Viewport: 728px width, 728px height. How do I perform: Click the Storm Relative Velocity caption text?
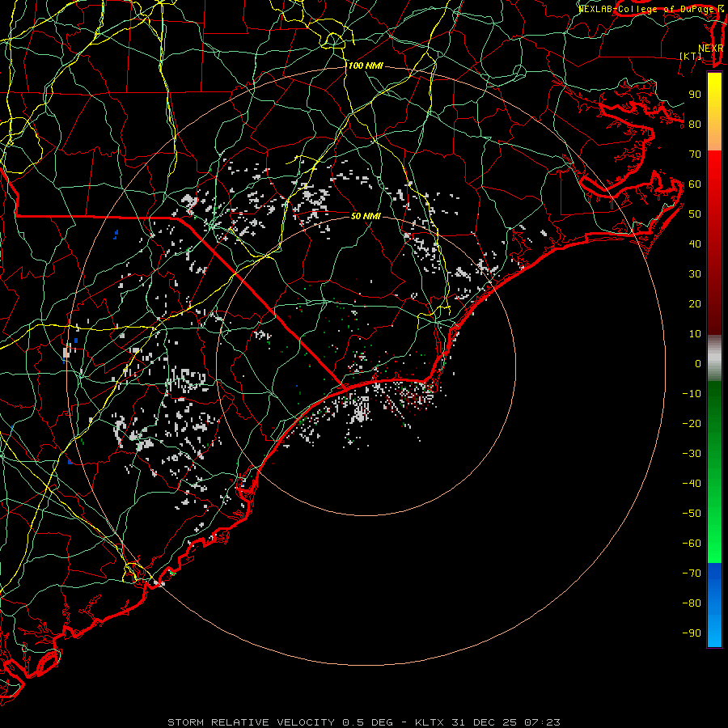tap(364, 722)
